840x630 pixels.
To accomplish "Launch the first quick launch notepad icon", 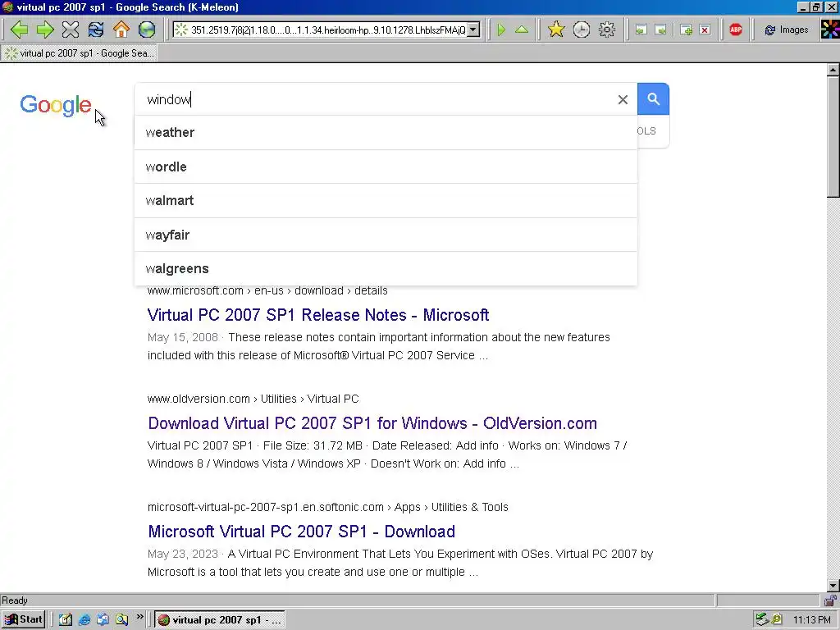I will pyautogui.click(x=66, y=620).
